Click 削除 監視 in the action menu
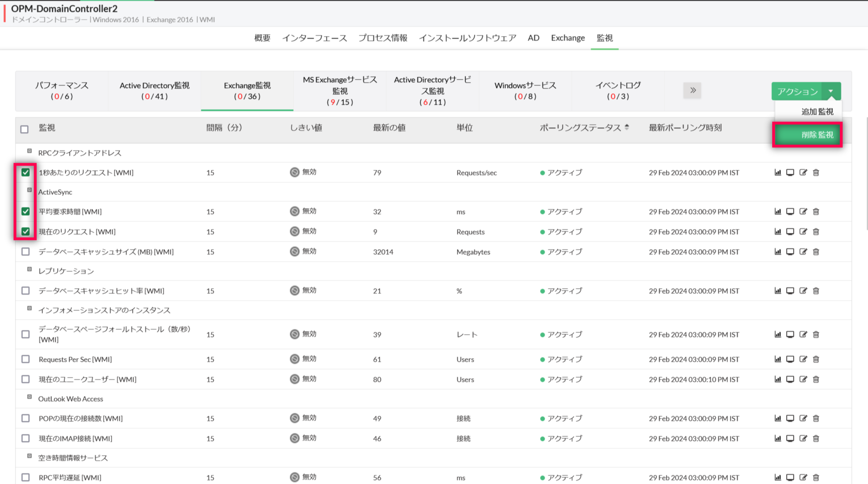This screenshot has height=484, width=868. tap(817, 135)
